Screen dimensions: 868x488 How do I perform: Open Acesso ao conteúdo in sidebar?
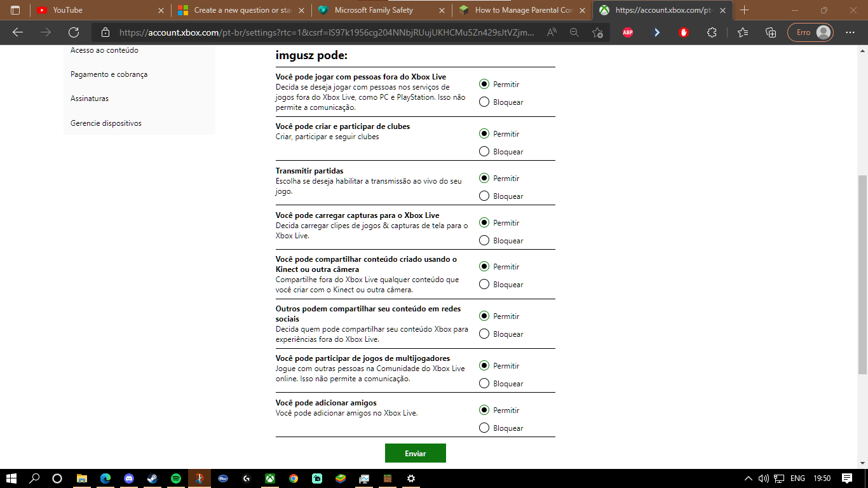(104, 50)
